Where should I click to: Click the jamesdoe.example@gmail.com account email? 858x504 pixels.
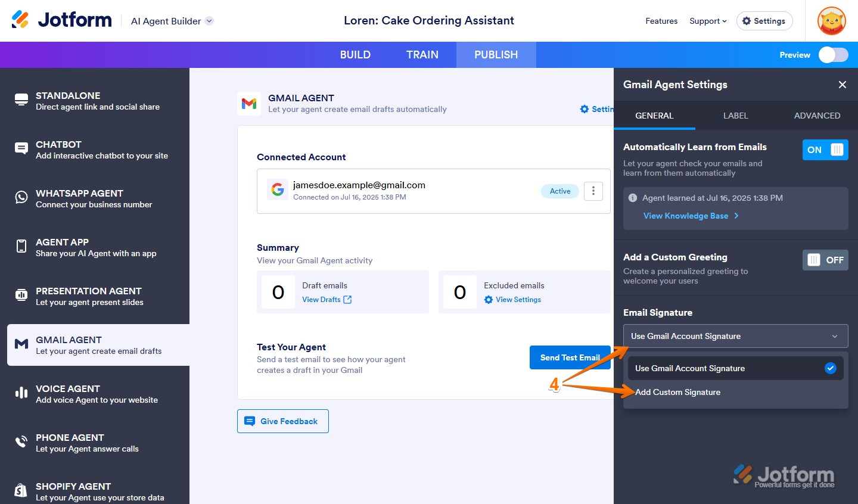(359, 185)
